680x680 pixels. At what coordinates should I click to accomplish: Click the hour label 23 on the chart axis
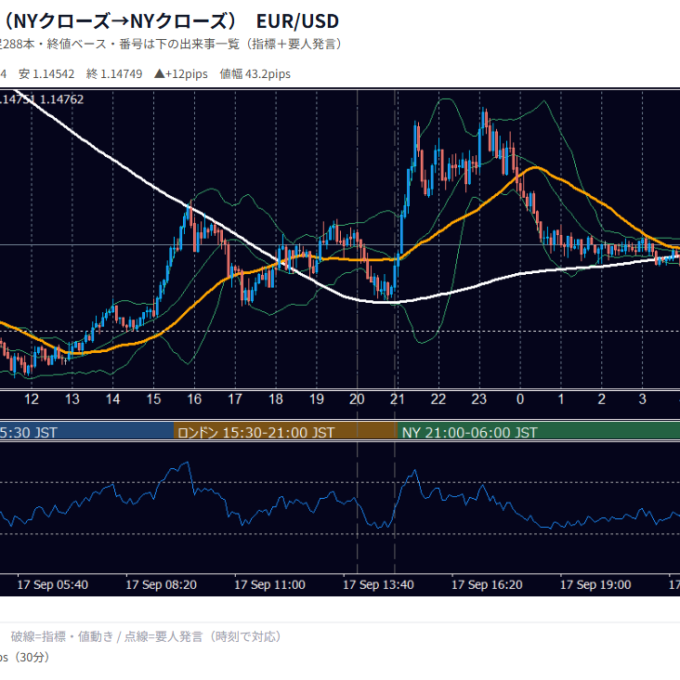pos(479,399)
